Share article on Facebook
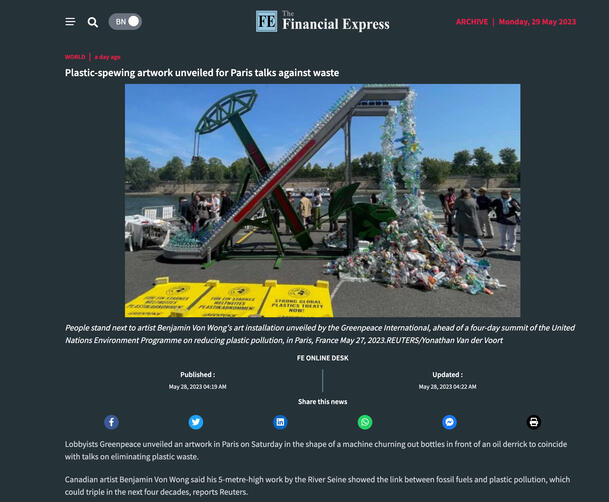Viewport: 609px width, 502px height. 111,422
